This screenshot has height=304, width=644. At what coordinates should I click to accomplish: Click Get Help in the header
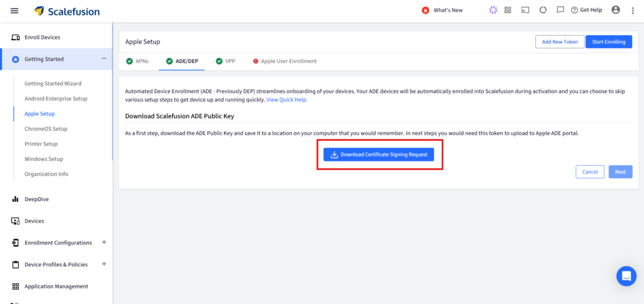coord(587,10)
